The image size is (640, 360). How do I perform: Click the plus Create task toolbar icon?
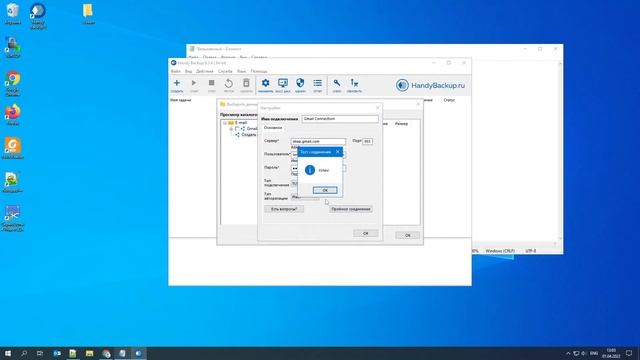click(177, 85)
